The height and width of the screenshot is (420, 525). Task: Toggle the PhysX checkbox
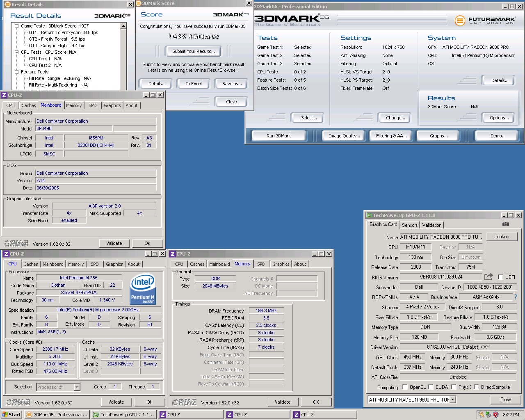454,387
